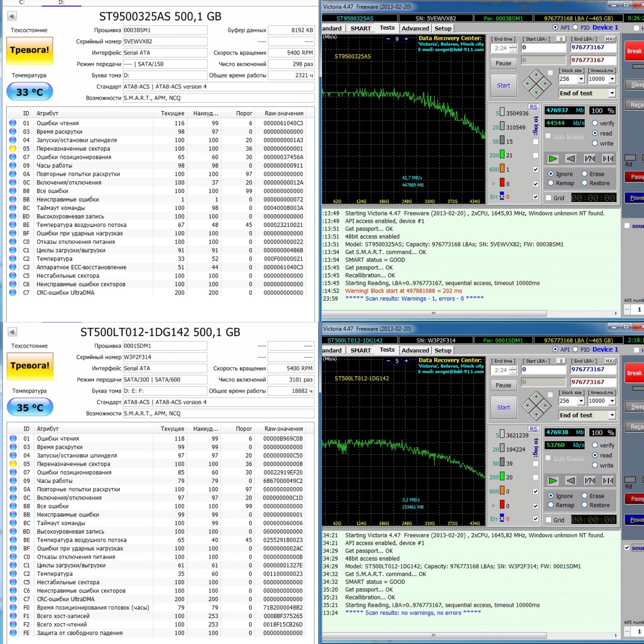
Task: Open SMART tab in ST500LT012 Victoria window
Action: 361,350
